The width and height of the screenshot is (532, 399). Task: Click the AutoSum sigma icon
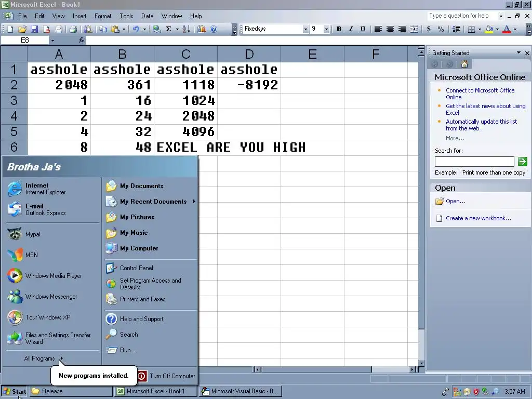click(169, 29)
